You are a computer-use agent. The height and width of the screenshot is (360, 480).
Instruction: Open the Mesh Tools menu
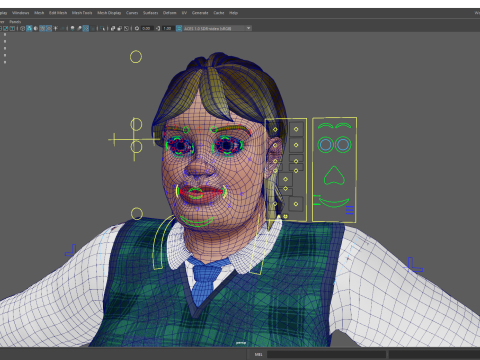82,13
